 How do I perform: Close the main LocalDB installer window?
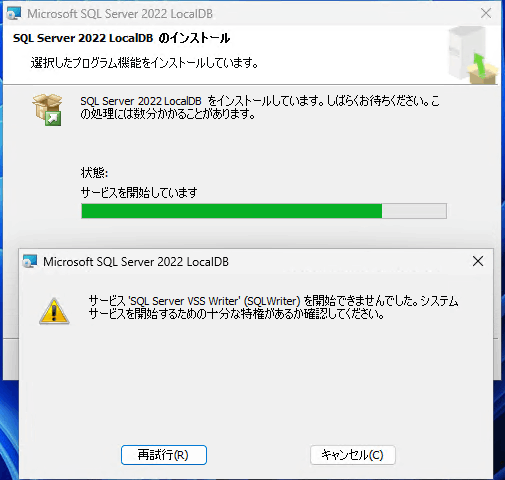(x=486, y=13)
